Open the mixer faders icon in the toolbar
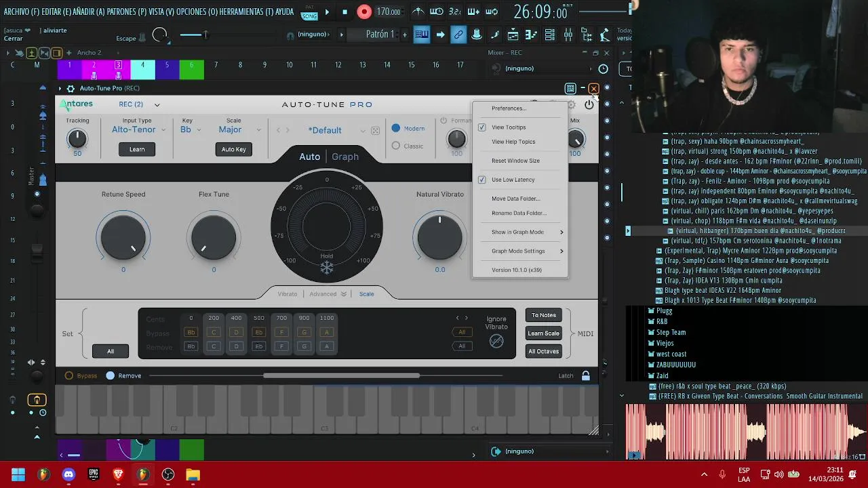The width and height of the screenshot is (868, 488). (x=568, y=35)
